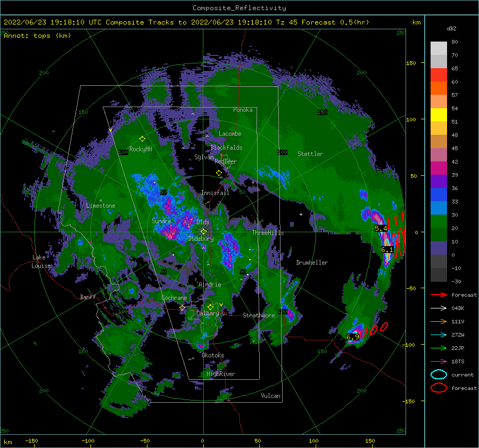Click the white 04DK arrow legend icon

click(439, 308)
